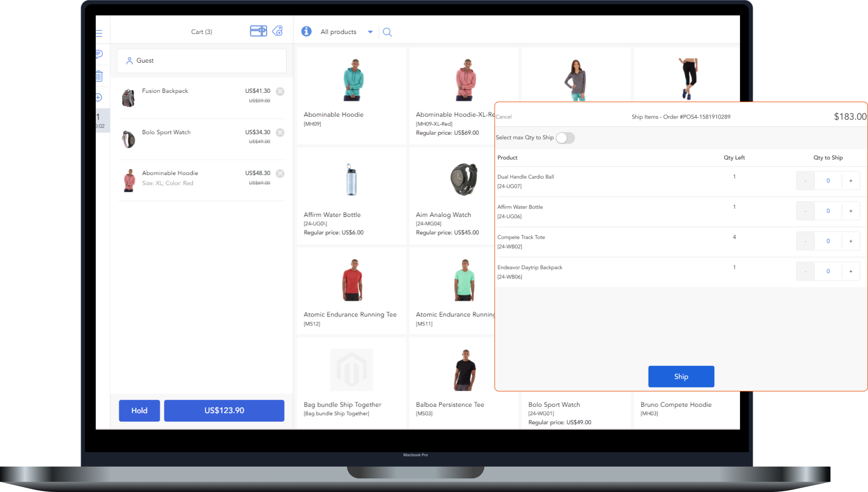Click the Ship button

(681, 377)
